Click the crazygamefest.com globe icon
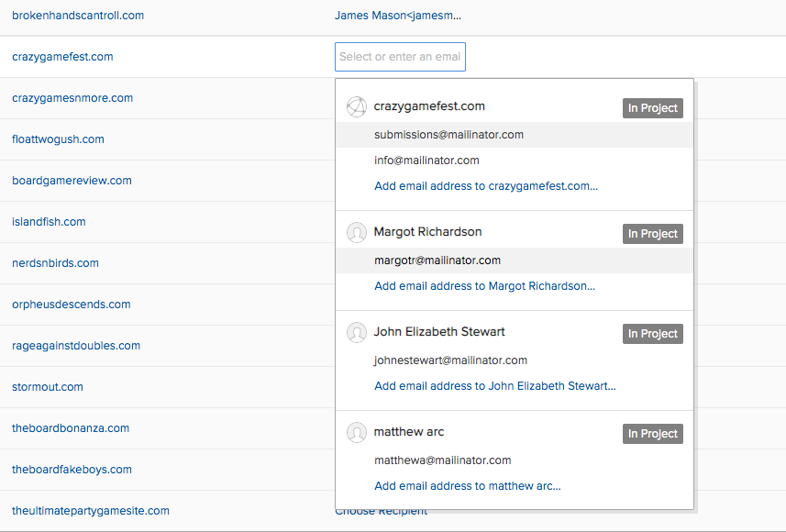This screenshot has width=786, height=532. 356,107
